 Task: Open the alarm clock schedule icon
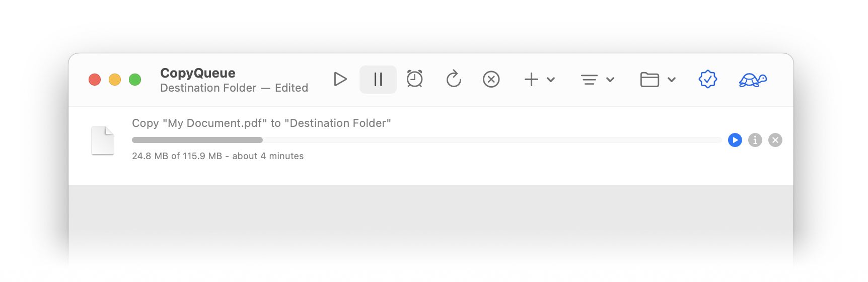click(415, 79)
